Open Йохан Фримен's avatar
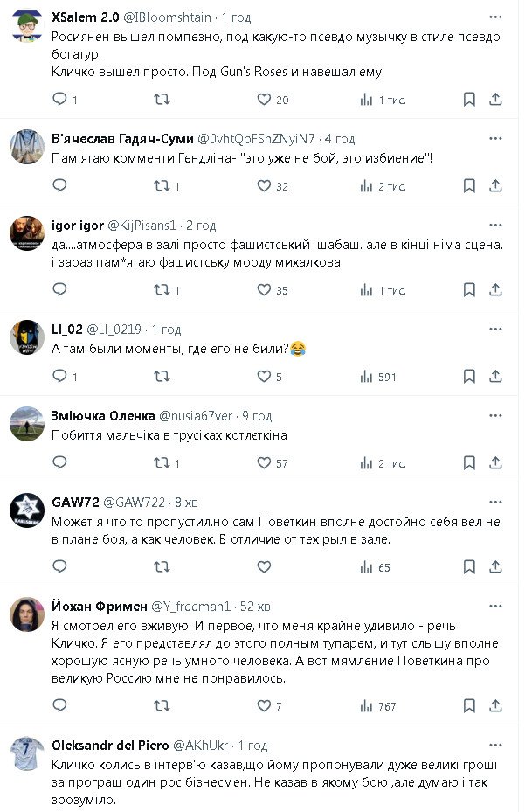This screenshot has width=525, height=812. [x=27, y=614]
